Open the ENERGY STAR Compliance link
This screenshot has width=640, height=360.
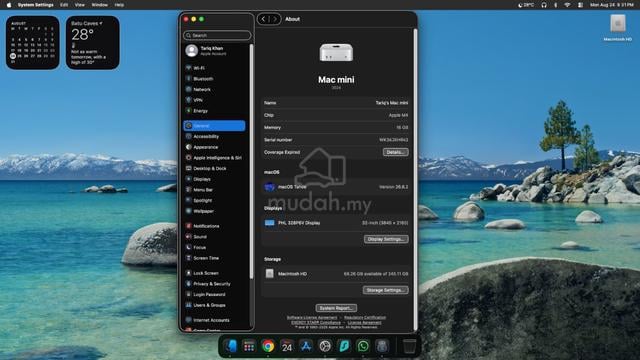(316, 322)
